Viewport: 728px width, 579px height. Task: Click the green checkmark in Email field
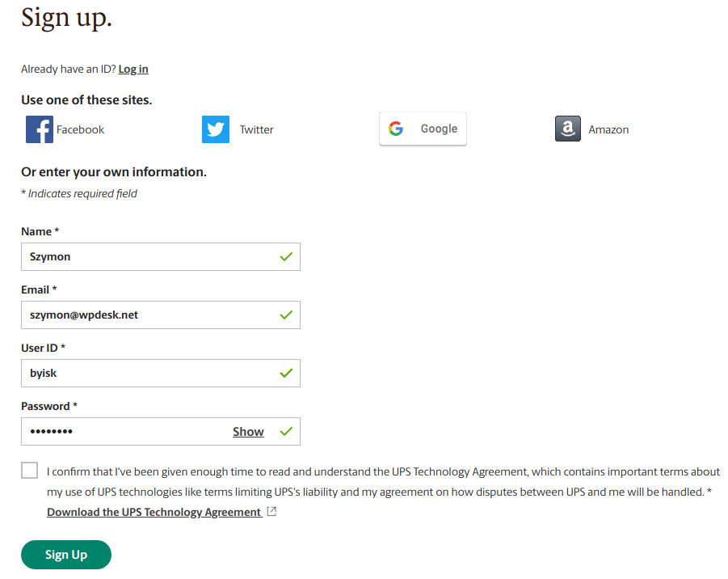[x=286, y=315]
